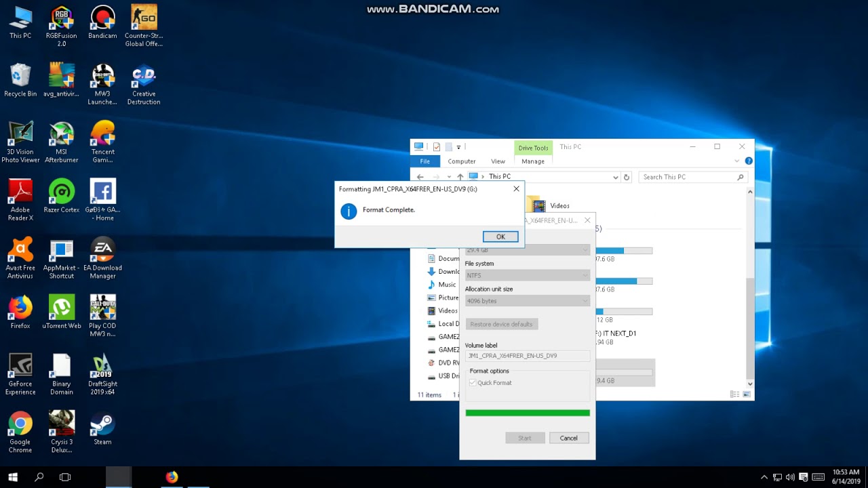Viewport: 868px width, 488px height.
Task: Show hidden system tray icons
Action: pyautogui.click(x=764, y=477)
